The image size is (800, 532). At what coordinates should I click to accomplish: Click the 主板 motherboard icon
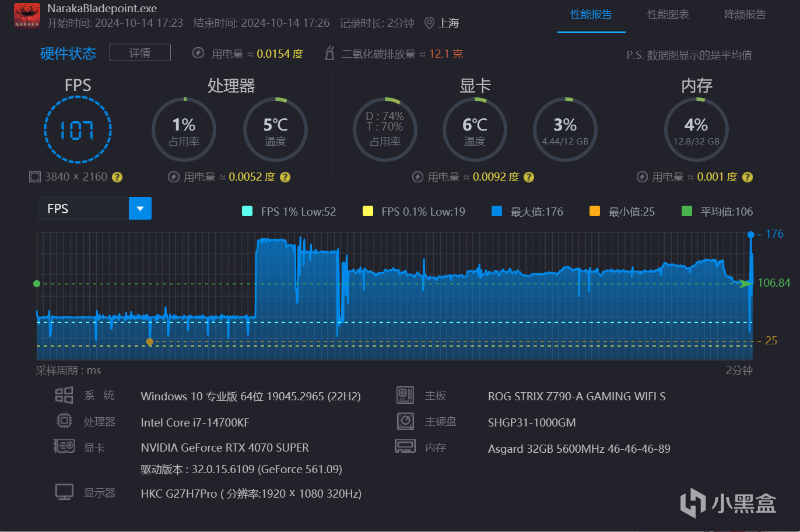click(x=405, y=395)
